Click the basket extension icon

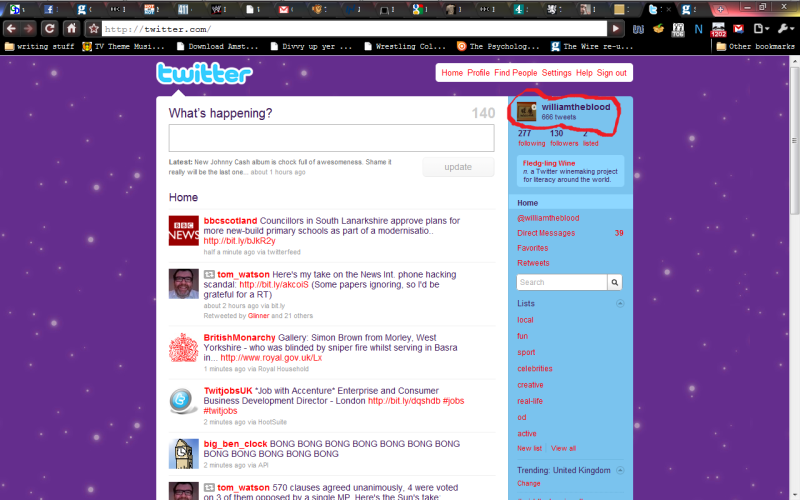pyautogui.click(x=658, y=29)
